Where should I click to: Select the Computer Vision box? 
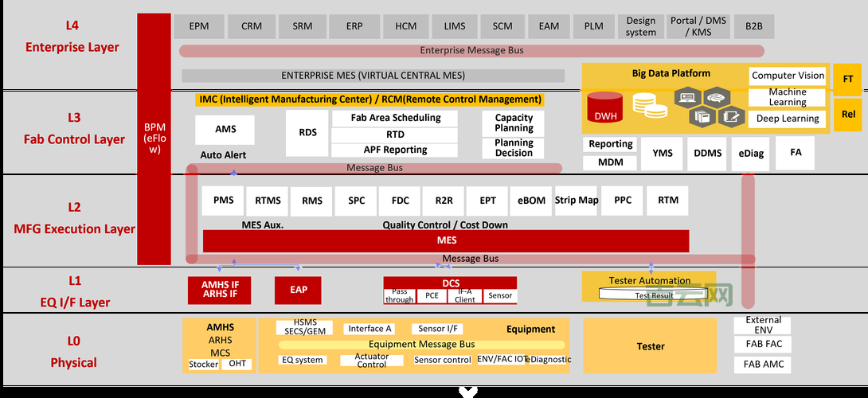[x=788, y=76]
